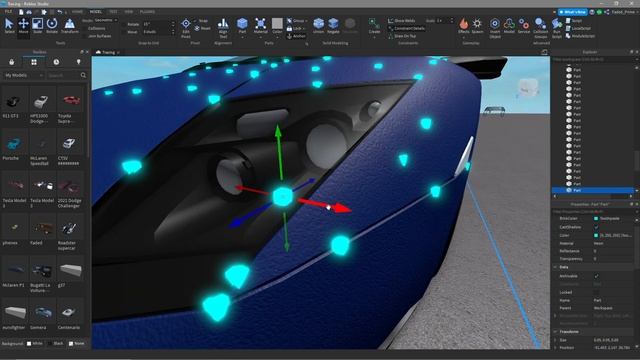The width and height of the screenshot is (640, 360).
Task: Insert a LocalScript from ribbon
Action: (579, 28)
